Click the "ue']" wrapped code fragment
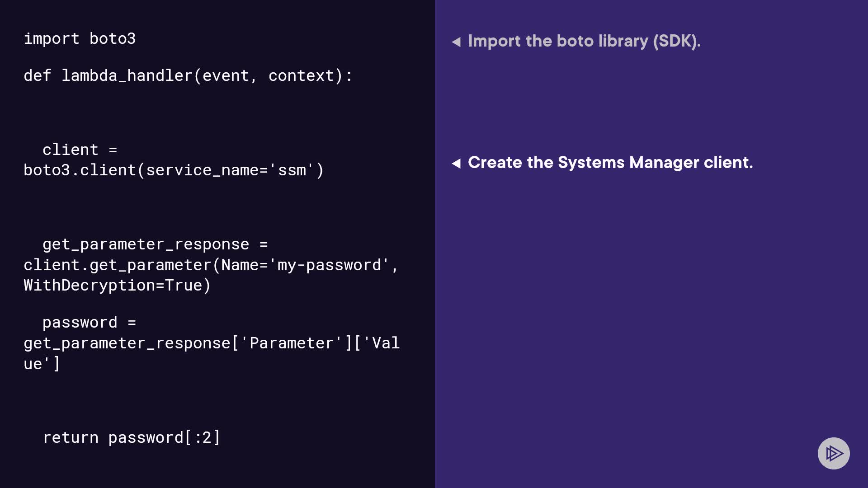This screenshot has width=868, height=488. [42, 364]
